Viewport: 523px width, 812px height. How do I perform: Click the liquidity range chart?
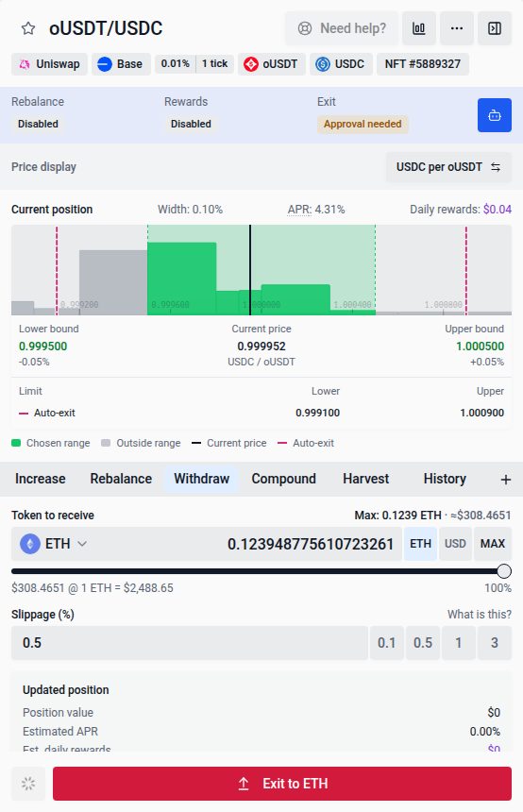tap(261, 270)
